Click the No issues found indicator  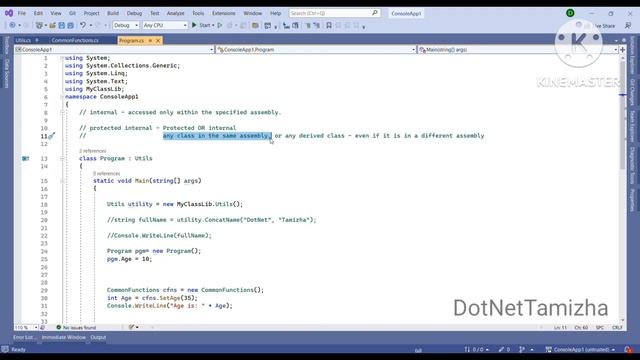click(x=76, y=327)
